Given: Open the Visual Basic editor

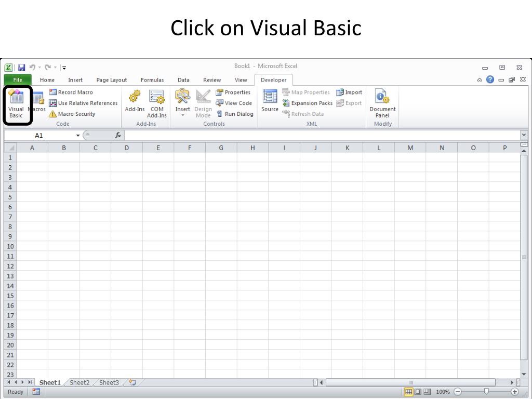Looking at the screenshot, I should 16,104.
